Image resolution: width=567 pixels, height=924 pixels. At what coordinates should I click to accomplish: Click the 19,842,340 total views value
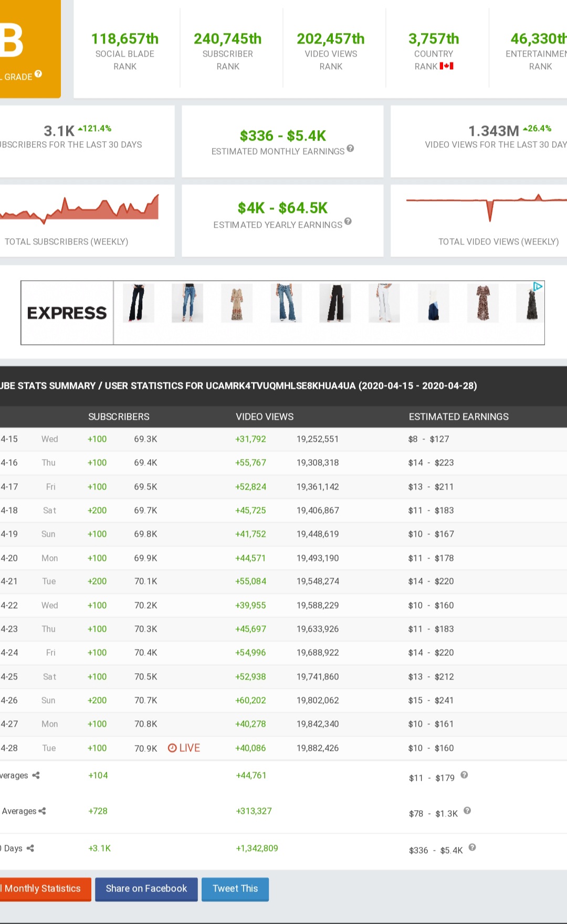pyautogui.click(x=318, y=724)
